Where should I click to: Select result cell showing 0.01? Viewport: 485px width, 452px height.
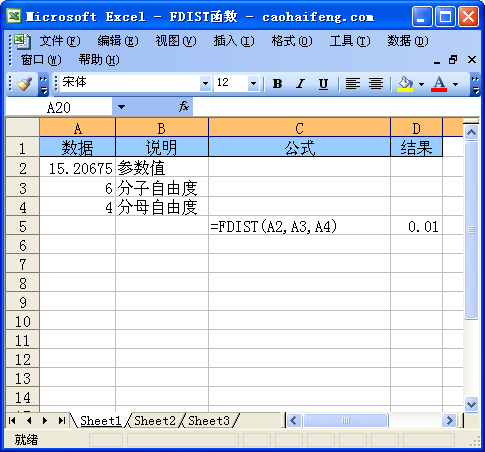click(416, 226)
